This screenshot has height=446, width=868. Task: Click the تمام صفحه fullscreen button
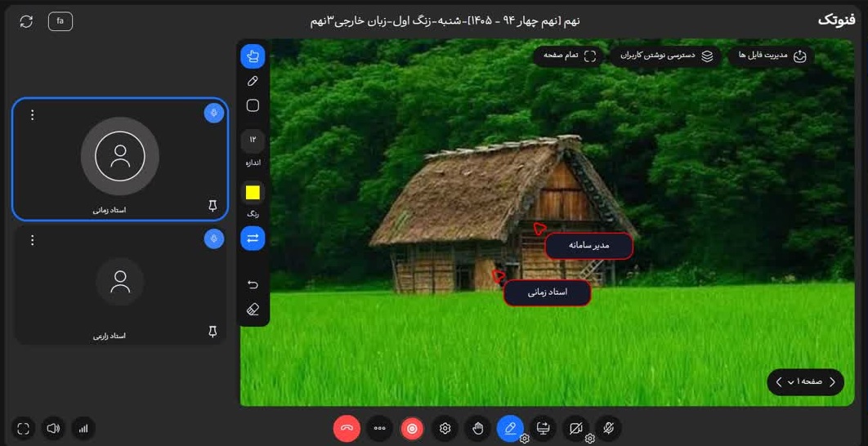pos(570,56)
